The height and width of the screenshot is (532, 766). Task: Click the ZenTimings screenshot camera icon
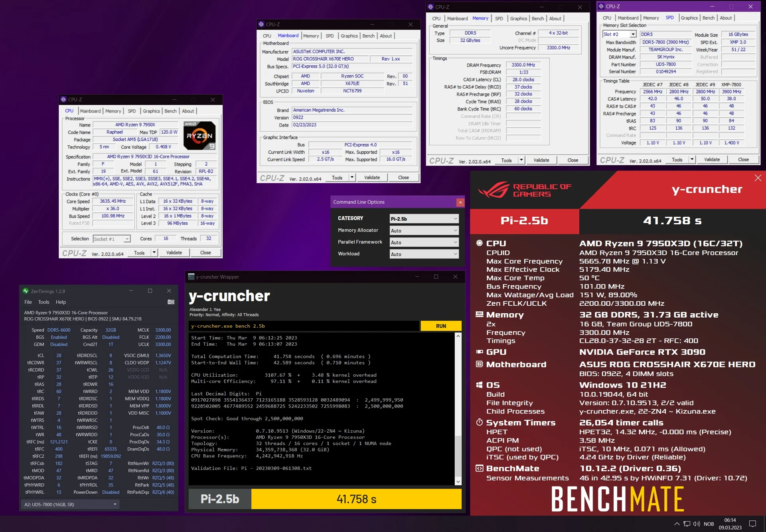[x=171, y=302]
